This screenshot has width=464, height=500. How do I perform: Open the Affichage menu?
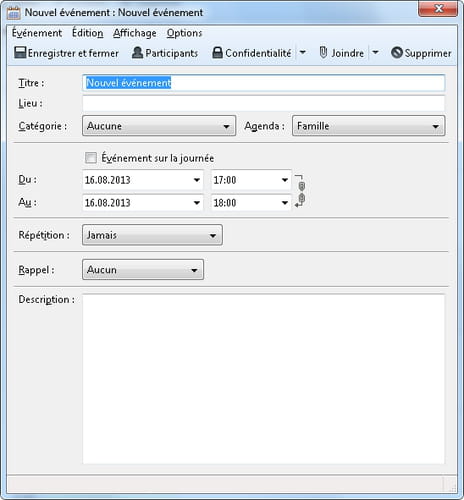[135, 33]
